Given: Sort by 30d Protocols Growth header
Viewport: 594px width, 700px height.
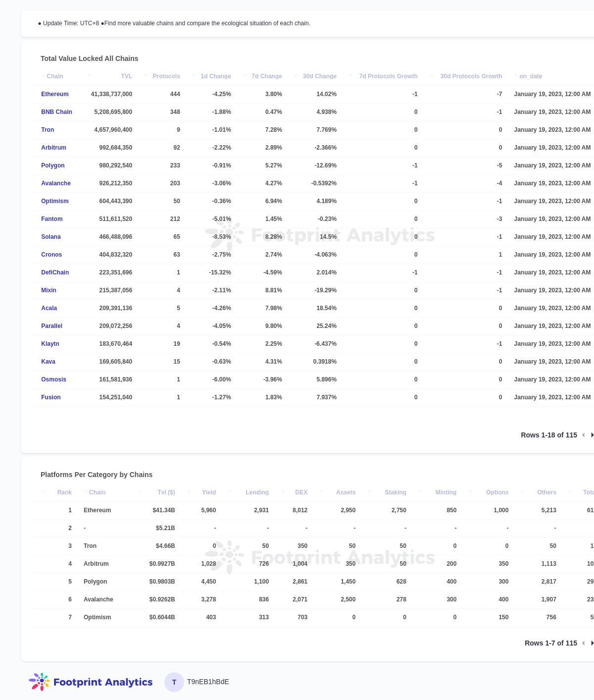Looking at the screenshot, I should 471,76.
